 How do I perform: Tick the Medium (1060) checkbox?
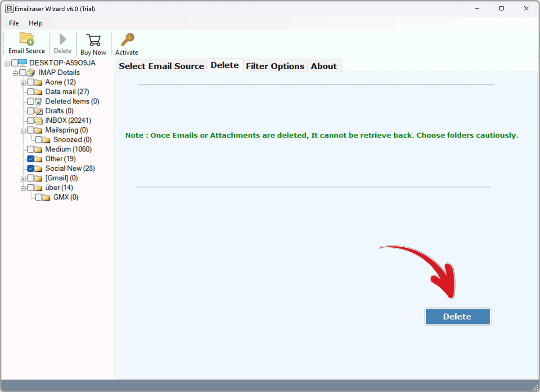point(31,149)
